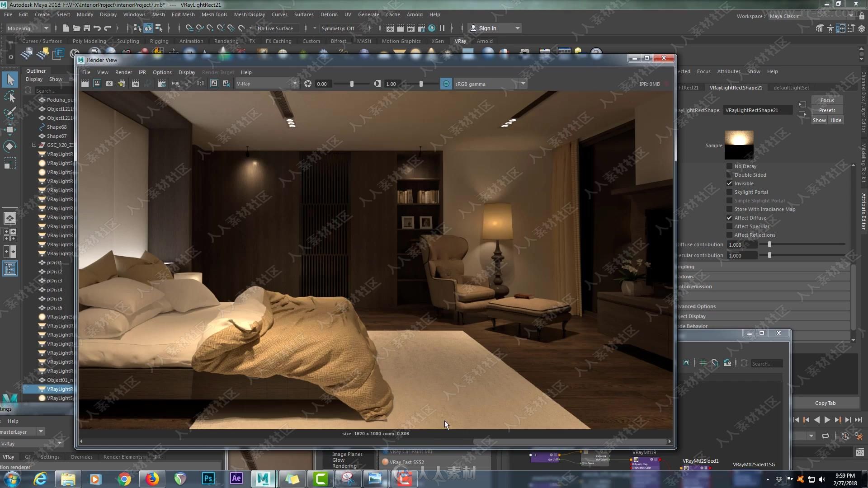The height and width of the screenshot is (488, 868).
Task: Open the Modeling menu set dropdown
Action: click(28, 28)
